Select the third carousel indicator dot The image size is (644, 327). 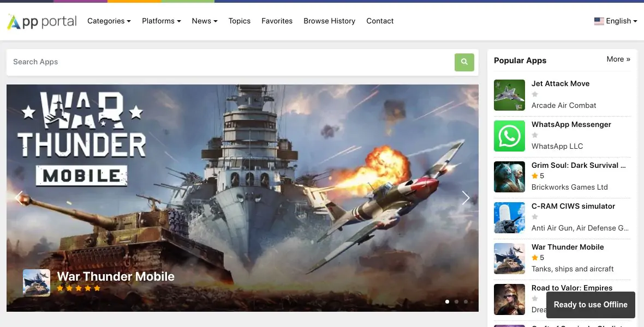[x=466, y=301]
